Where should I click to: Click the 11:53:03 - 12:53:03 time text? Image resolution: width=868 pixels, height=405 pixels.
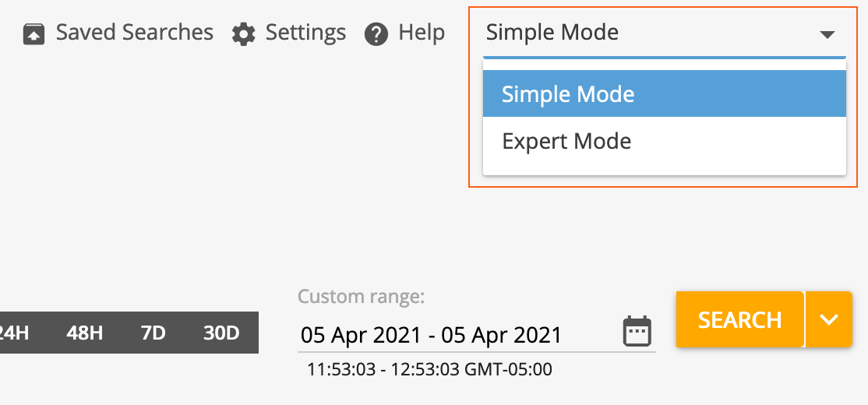tap(429, 369)
